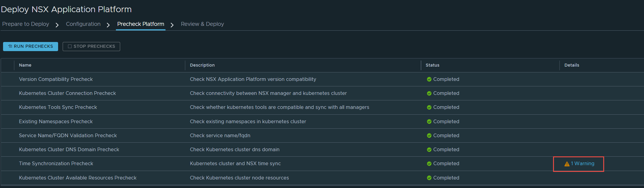This screenshot has height=188, width=644.
Task: Select the Precheck Platform step
Action: [x=141, y=24]
